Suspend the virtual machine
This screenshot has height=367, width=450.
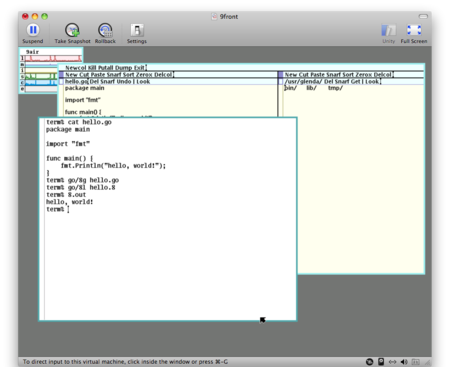pyautogui.click(x=33, y=33)
